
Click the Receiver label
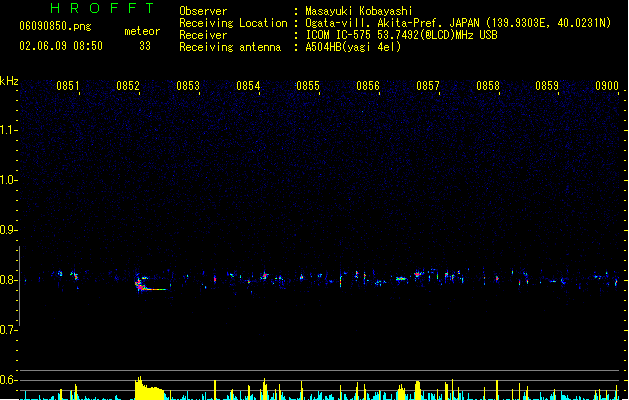point(203,35)
